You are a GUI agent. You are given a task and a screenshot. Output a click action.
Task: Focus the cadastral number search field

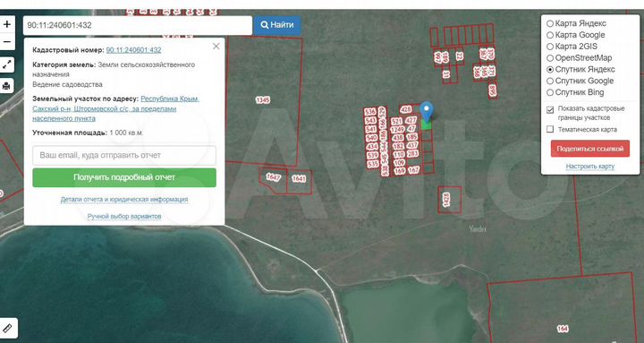pos(138,25)
